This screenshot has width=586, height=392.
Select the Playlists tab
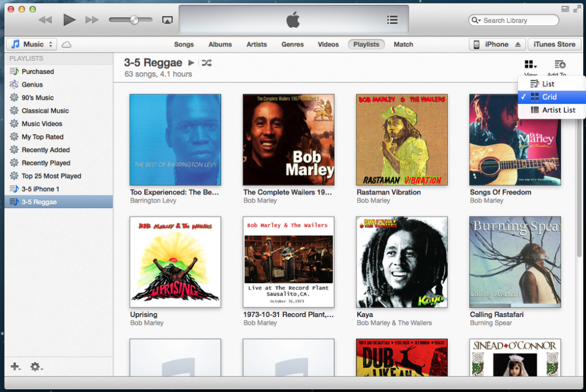366,44
